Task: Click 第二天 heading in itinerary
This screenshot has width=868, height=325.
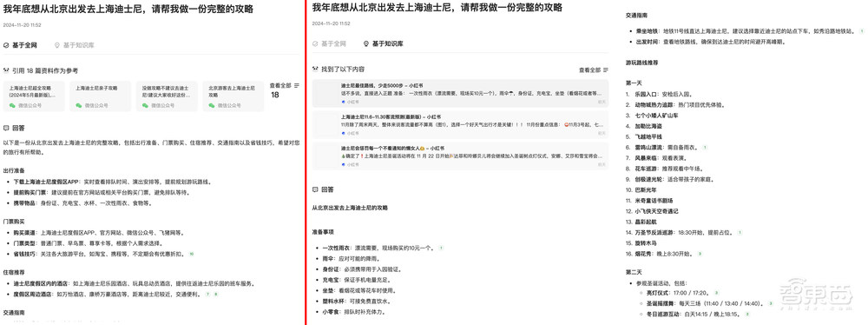Action: point(634,272)
